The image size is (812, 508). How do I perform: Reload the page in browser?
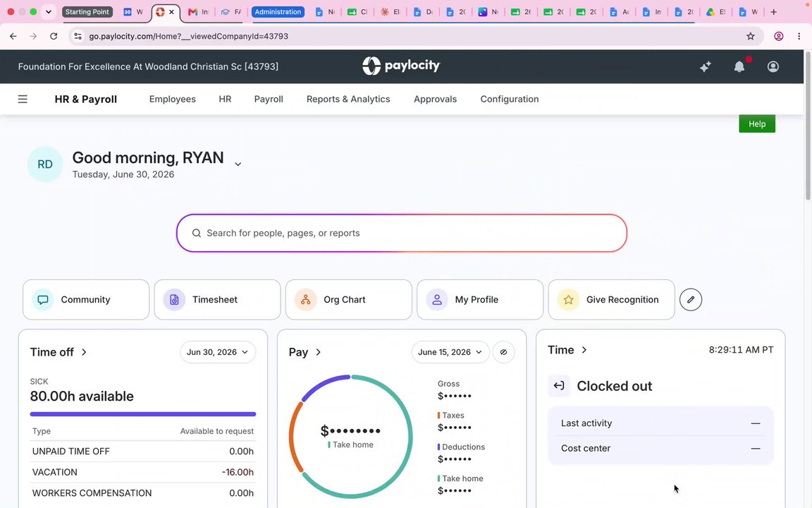(54, 36)
